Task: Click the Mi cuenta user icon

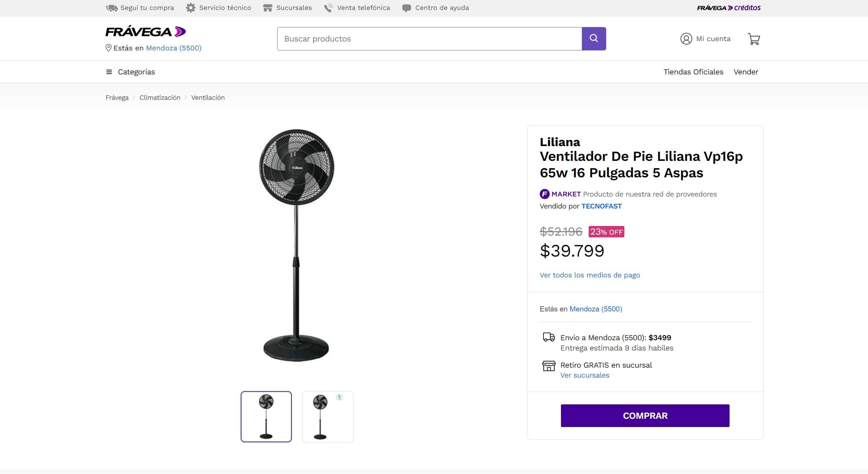Action: coord(686,39)
